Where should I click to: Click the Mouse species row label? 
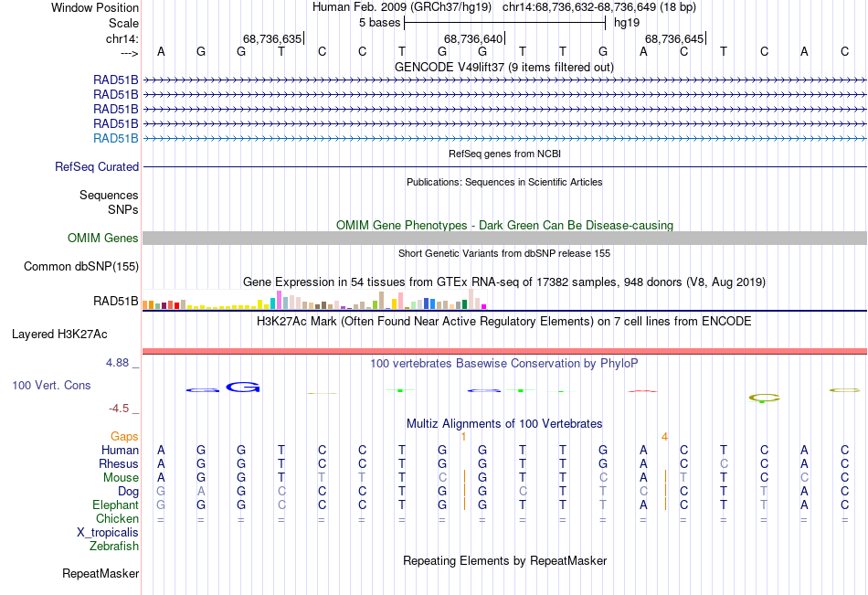pos(121,477)
